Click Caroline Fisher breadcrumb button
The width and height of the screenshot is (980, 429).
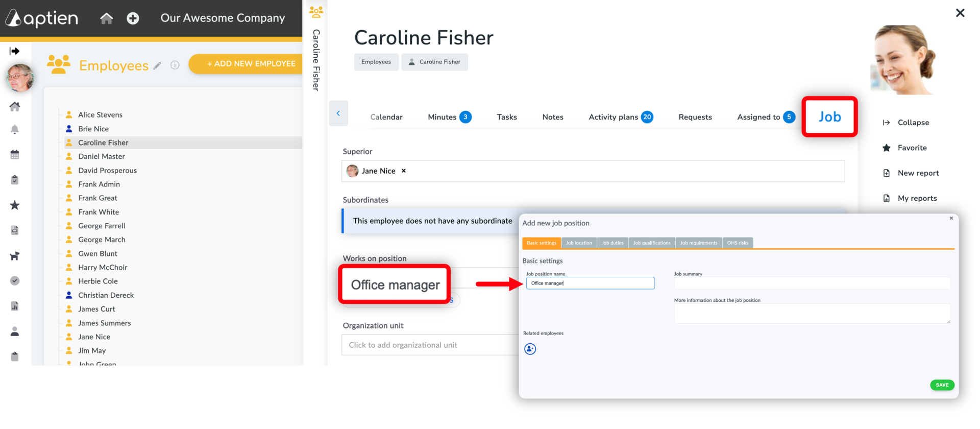tap(434, 62)
